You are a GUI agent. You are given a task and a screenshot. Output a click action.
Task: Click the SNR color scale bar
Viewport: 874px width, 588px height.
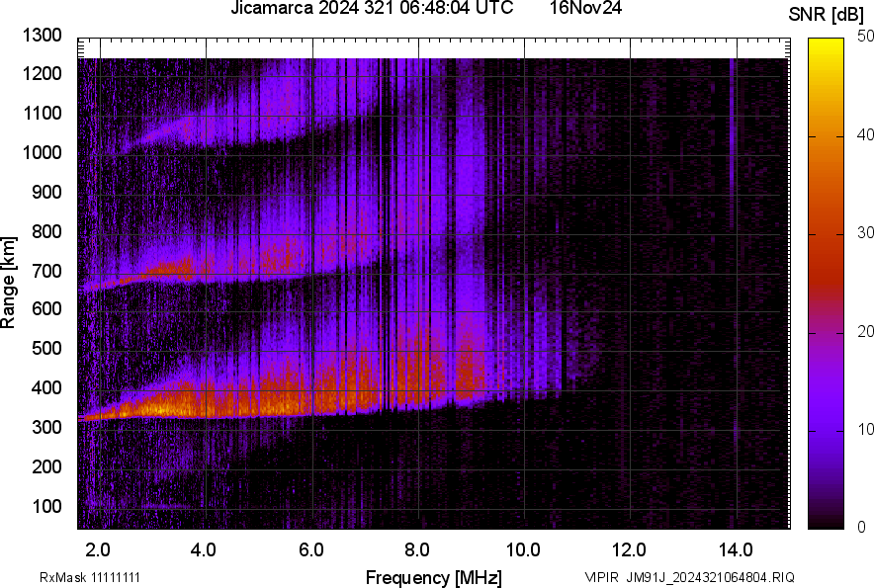(x=826, y=284)
